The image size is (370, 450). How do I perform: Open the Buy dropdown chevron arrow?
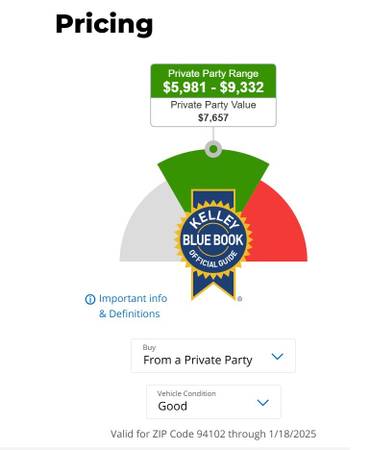pyautogui.click(x=277, y=356)
